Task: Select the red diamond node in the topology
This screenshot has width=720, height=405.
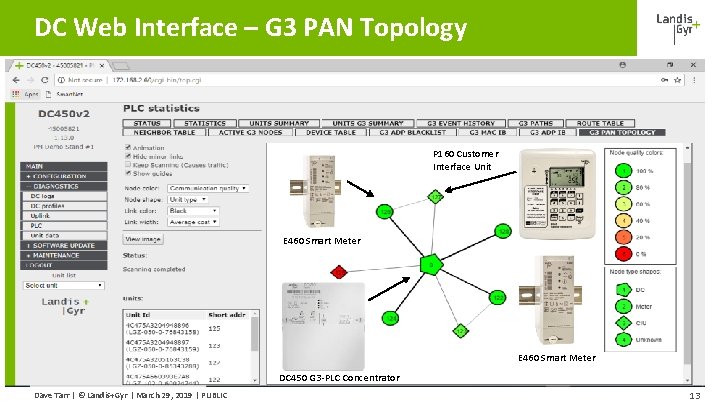Action: (339, 272)
